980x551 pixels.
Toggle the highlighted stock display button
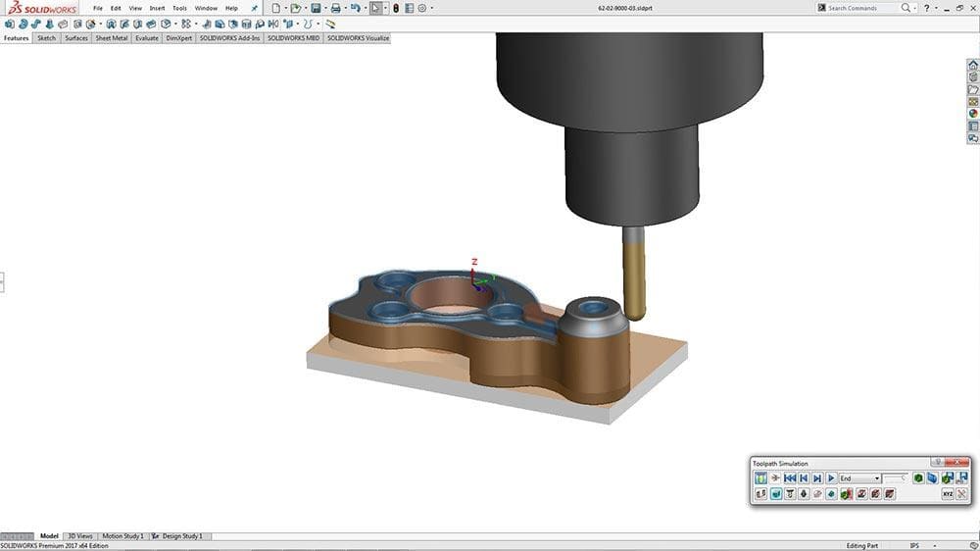775,494
